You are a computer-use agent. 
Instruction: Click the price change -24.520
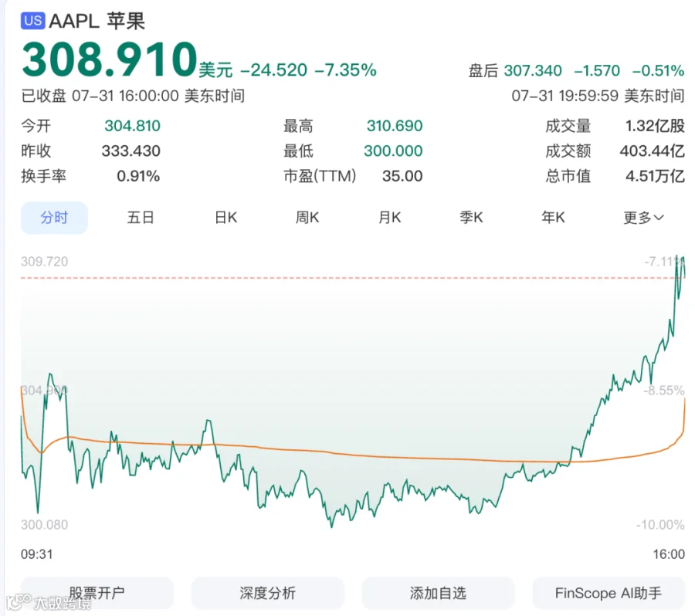pyautogui.click(x=273, y=70)
